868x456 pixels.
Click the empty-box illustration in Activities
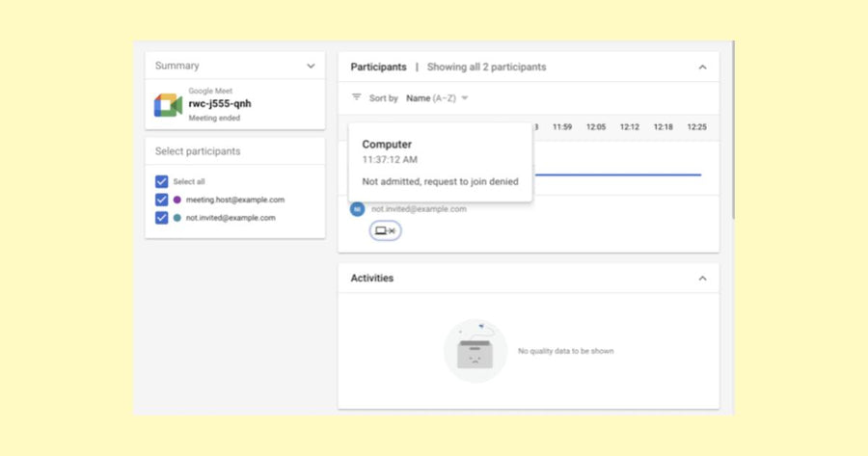475,351
